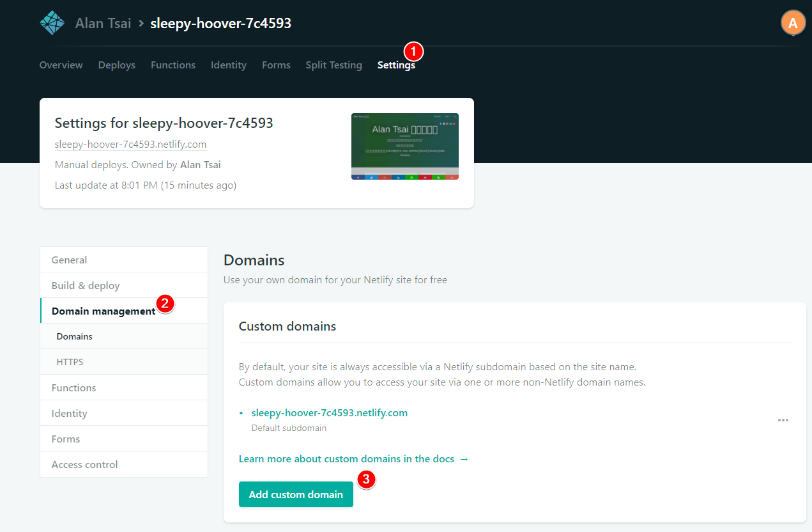This screenshot has height=532, width=812.
Task: Open sleepy-hoover-7c4593.netlify.com link in settings card
Action: [130, 145]
